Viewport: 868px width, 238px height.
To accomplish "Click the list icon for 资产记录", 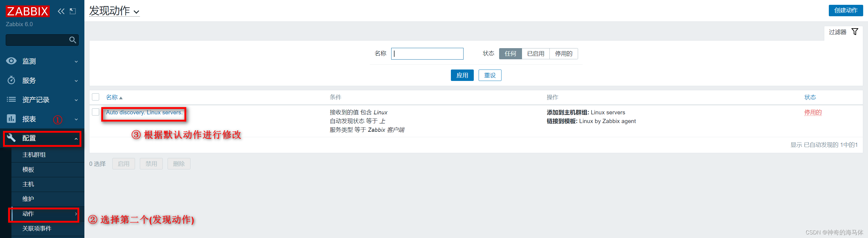I will (x=11, y=99).
